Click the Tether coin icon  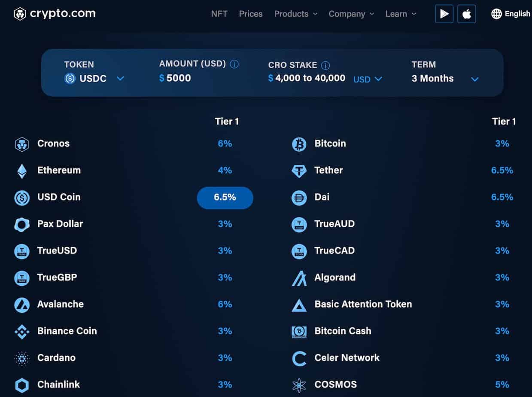click(299, 171)
